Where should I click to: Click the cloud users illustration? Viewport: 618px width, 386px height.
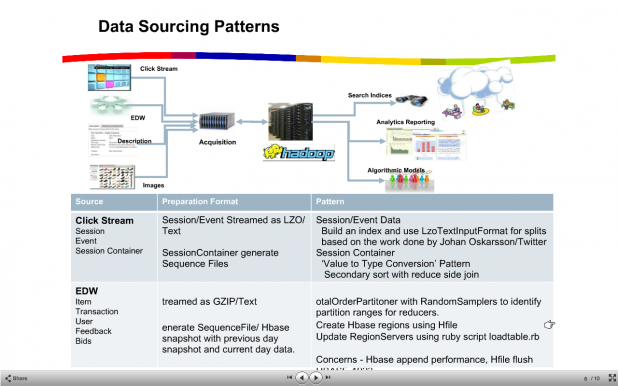tap(476, 90)
